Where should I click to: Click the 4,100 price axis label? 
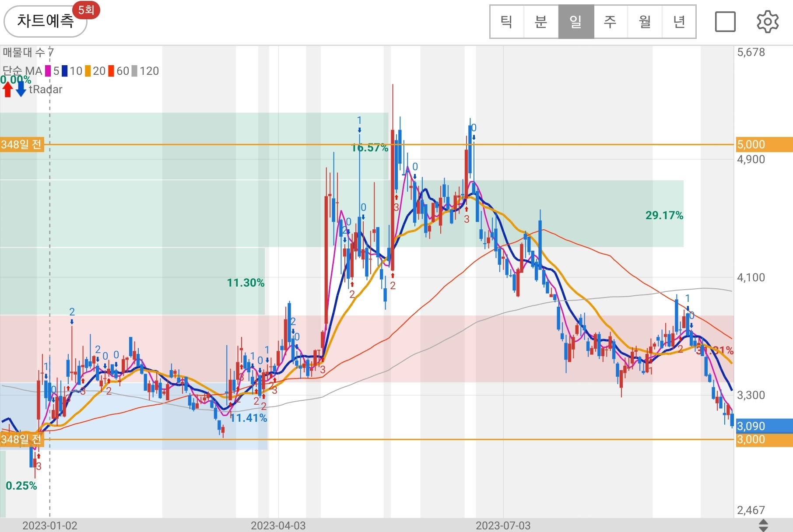point(751,277)
